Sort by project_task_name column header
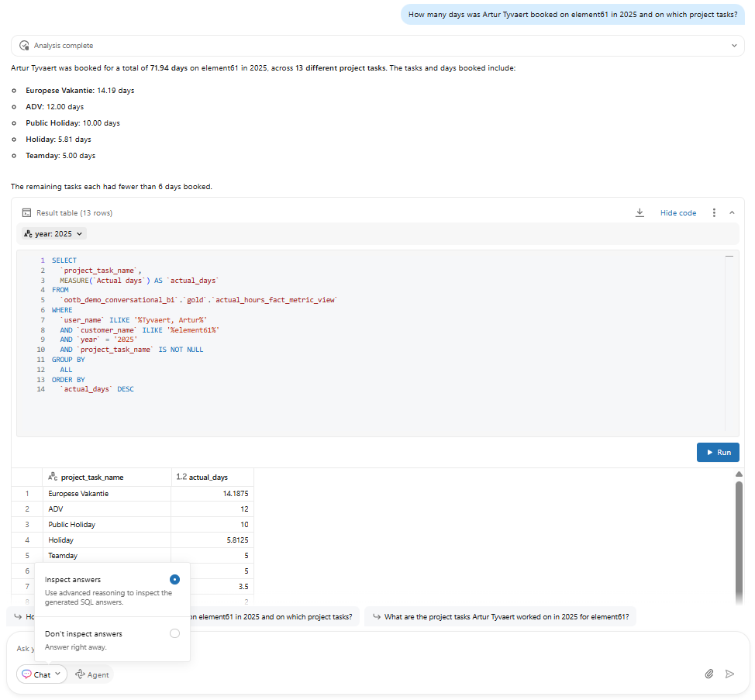Screen dimensions: 755x700 91,478
